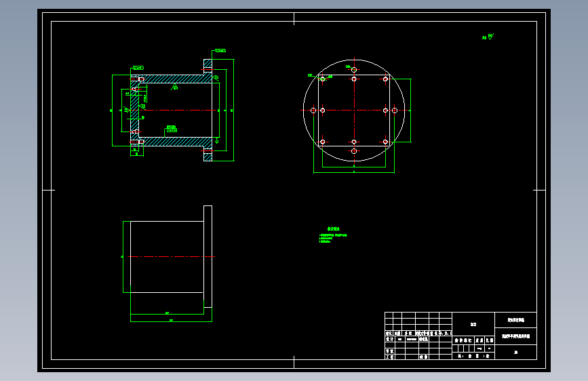Viewport: 588px width, 381px height.
Task: Click the bottom-right cell of the title block
Action: tap(515, 352)
